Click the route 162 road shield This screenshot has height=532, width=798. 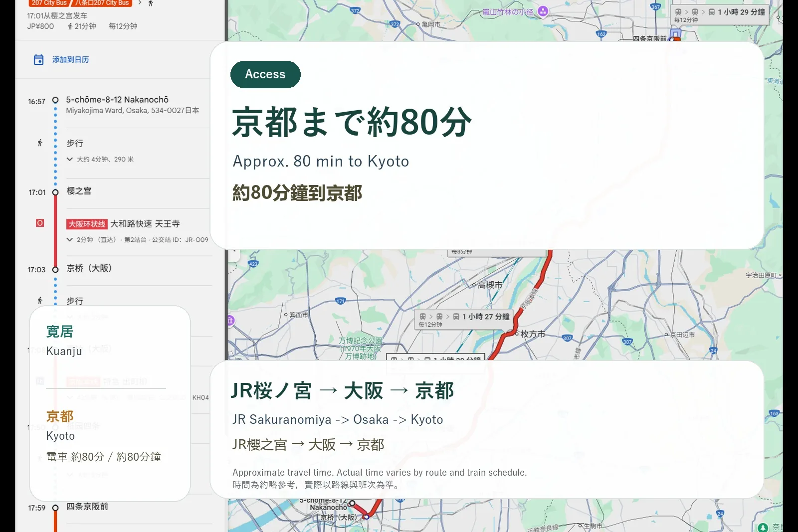(601, 34)
